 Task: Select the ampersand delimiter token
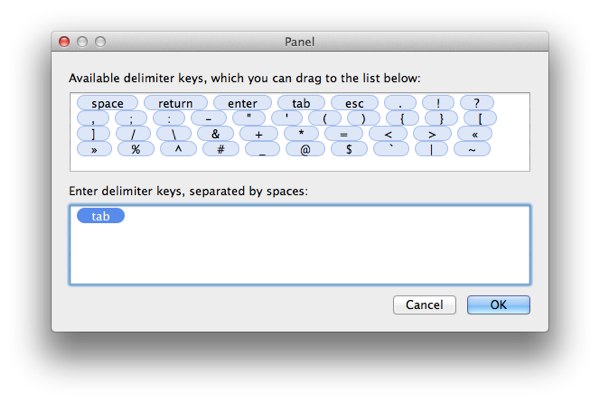[x=215, y=134]
